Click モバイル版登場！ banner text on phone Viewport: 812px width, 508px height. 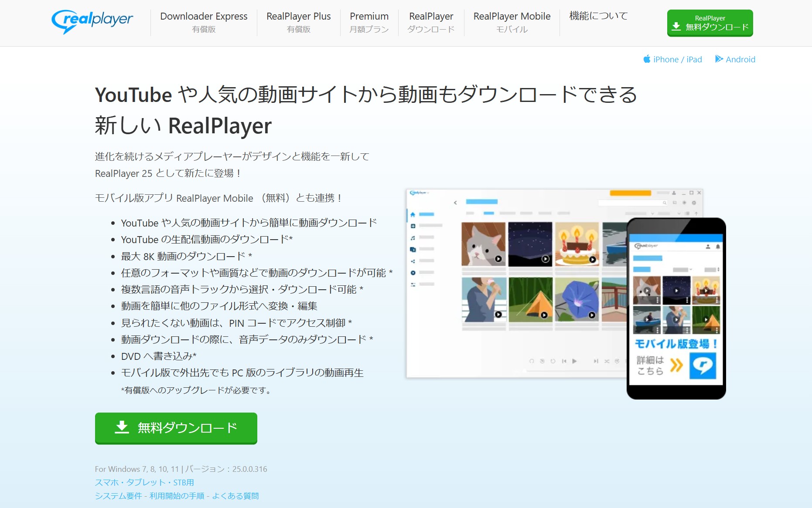pyautogui.click(x=676, y=344)
